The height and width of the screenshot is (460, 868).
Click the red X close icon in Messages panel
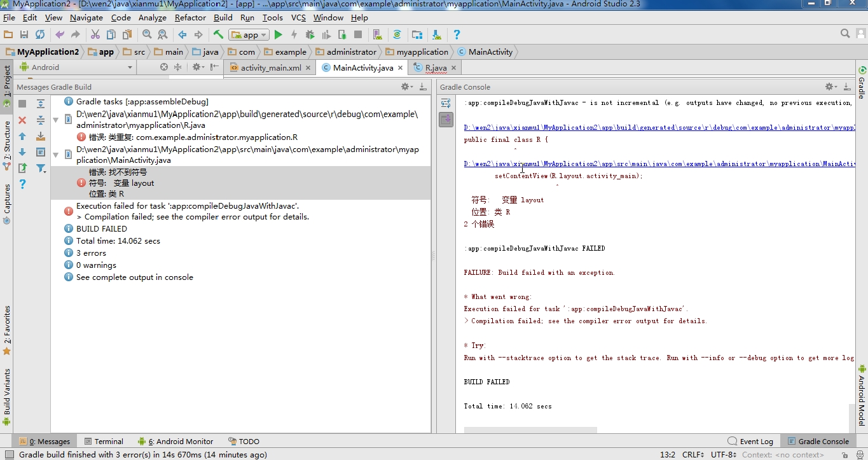click(22, 120)
